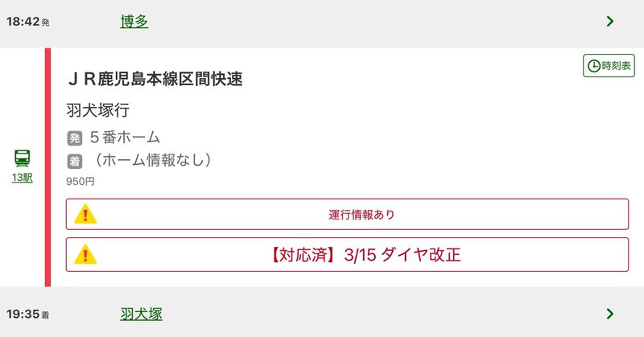View the 運行情報あり service status text
644x337 pixels.
[x=361, y=215]
